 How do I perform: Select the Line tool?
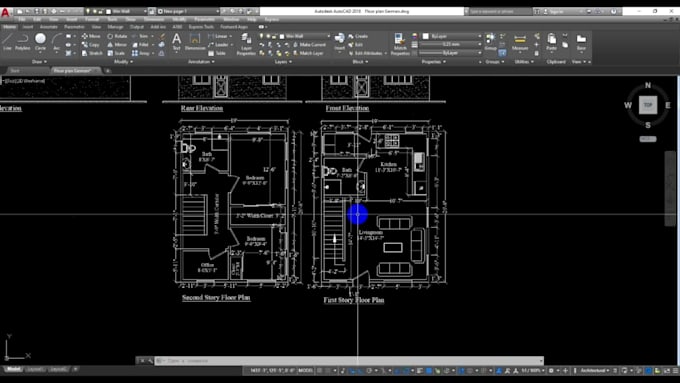[x=7, y=42]
